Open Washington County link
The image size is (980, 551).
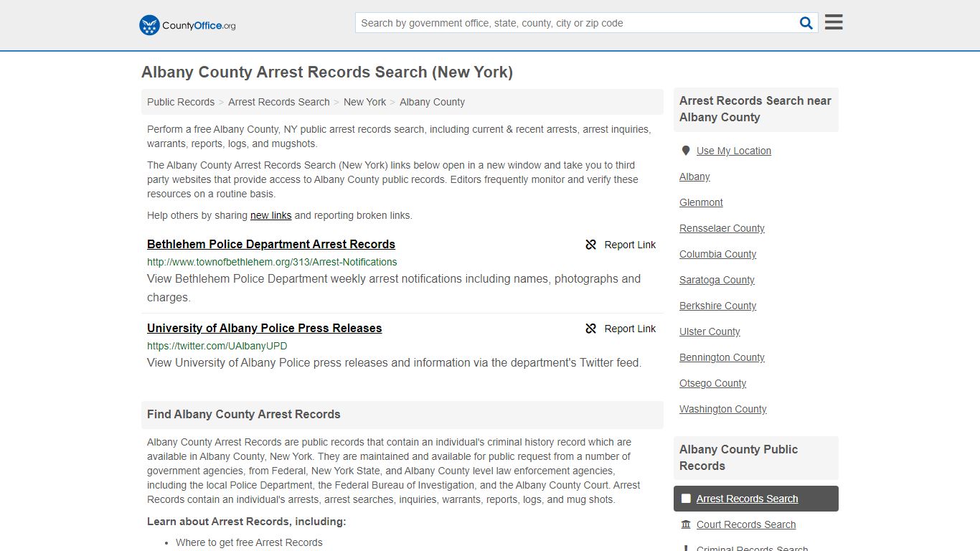pos(722,409)
